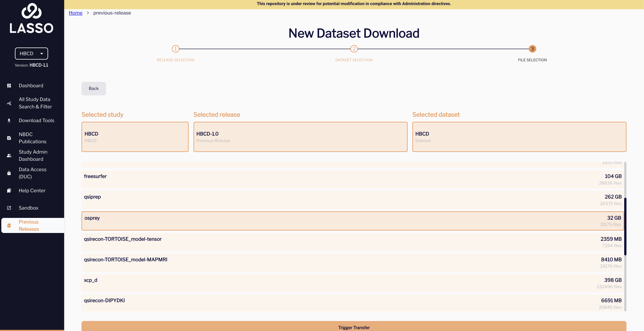Click the Sandbox external link icon
The image size is (644, 331).
tap(9, 208)
